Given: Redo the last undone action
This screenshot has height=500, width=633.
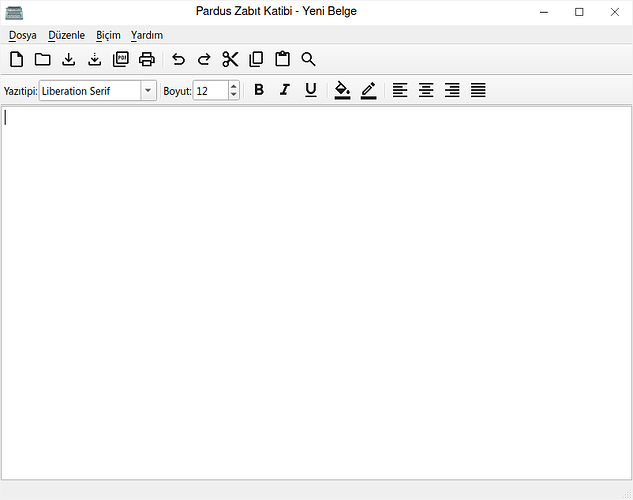Looking at the screenshot, I should [x=204, y=59].
